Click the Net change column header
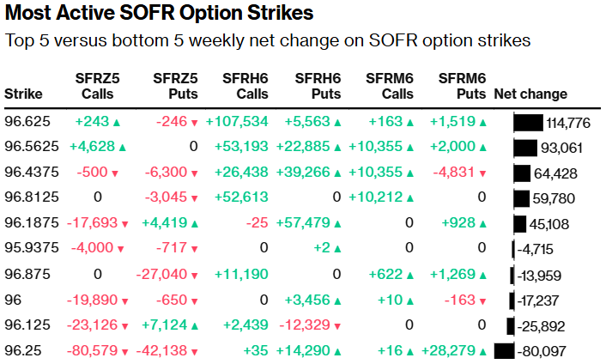606x364 pixels. [x=530, y=94]
